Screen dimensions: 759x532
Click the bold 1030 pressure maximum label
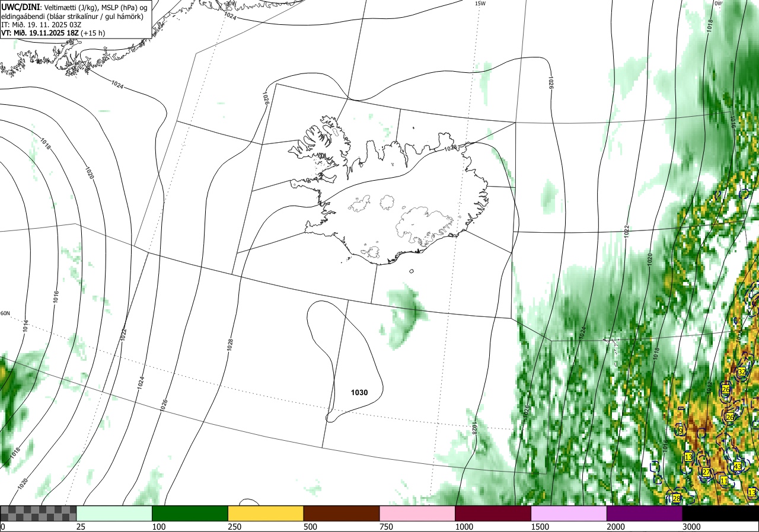tap(359, 392)
